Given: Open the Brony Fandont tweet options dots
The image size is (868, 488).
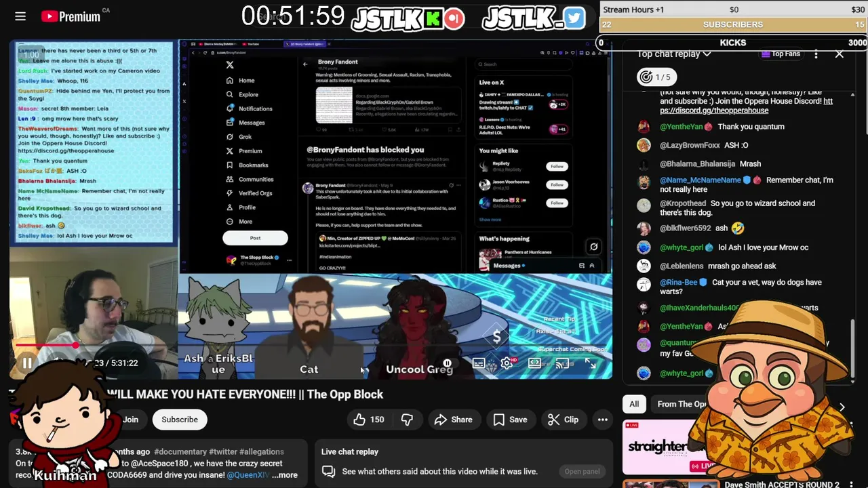Looking at the screenshot, I should pyautogui.click(x=460, y=185).
